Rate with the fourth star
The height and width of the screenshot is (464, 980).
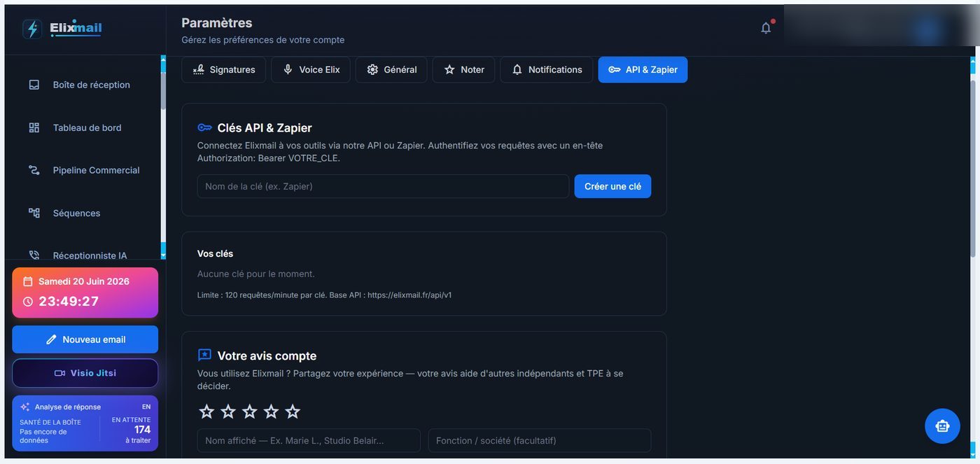(x=271, y=412)
